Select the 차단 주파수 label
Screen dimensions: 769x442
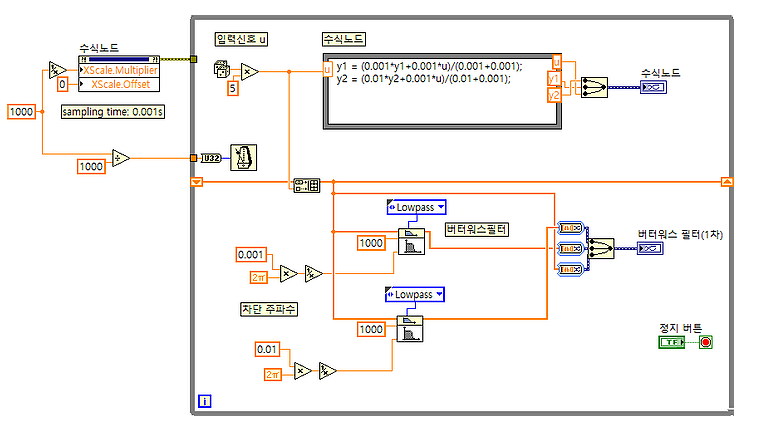[x=269, y=309]
